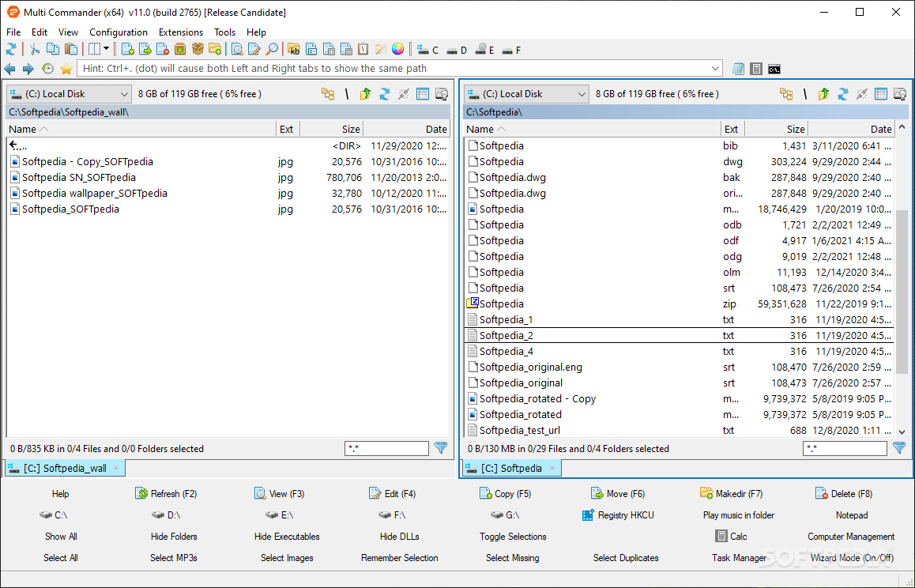Open the Search magnifying glass tool
915x588 pixels.
[272, 50]
